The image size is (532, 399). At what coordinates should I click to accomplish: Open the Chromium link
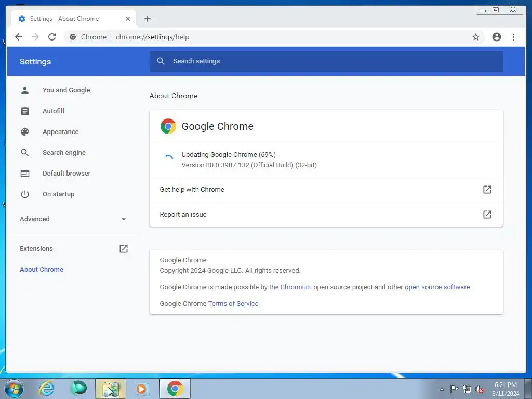point(296,287)
